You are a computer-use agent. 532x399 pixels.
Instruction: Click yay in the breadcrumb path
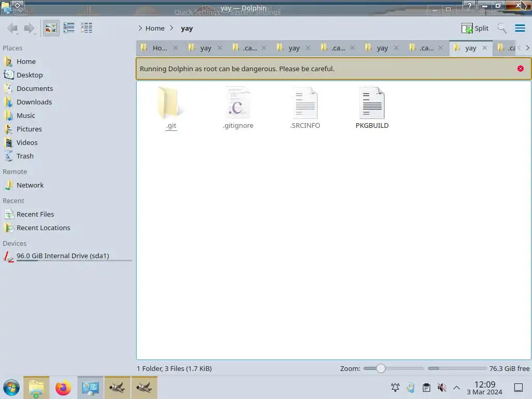point(187,29)
